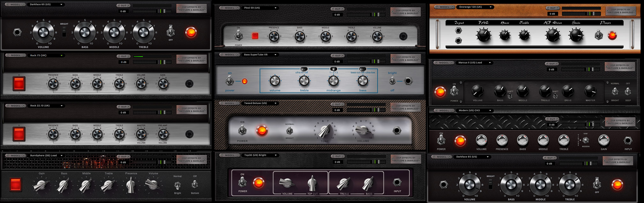Toggle the red power rocker on Rock 75

(19, 84)
